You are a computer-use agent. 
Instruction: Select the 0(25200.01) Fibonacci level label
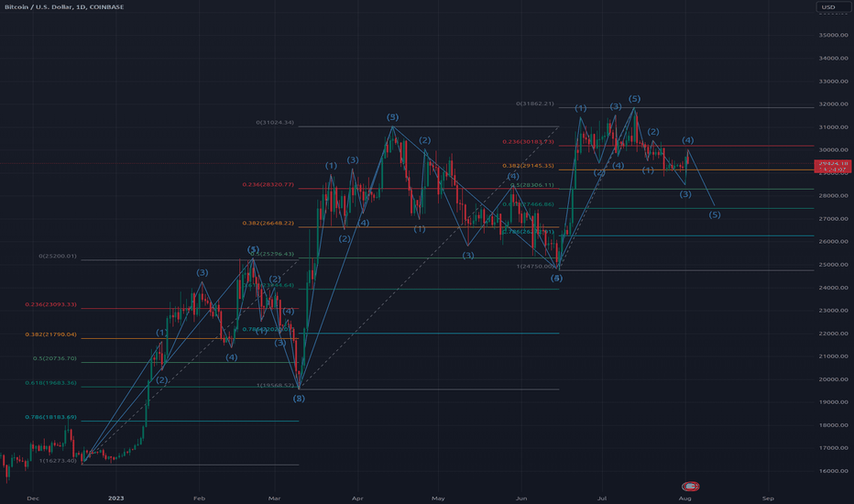(58, 257)
